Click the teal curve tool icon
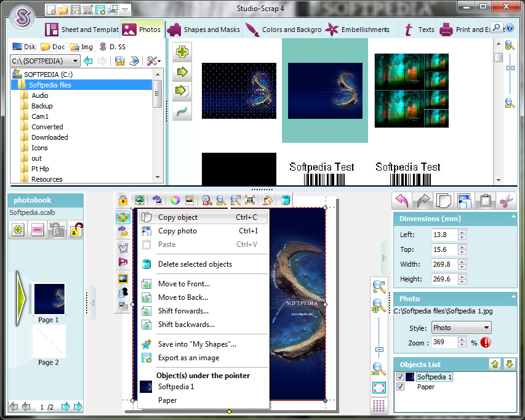Viewport: 525px width, 420px height. click(x=182, y=111)
